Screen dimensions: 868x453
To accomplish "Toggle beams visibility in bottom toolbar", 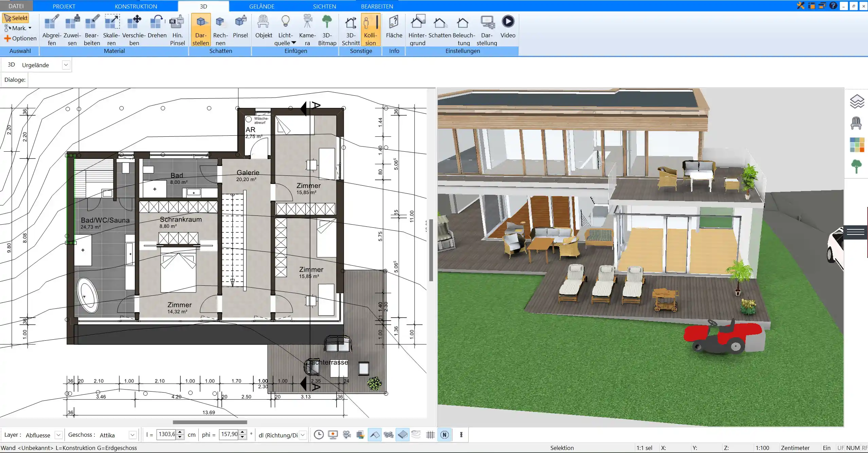I will (x=388, y=435).
